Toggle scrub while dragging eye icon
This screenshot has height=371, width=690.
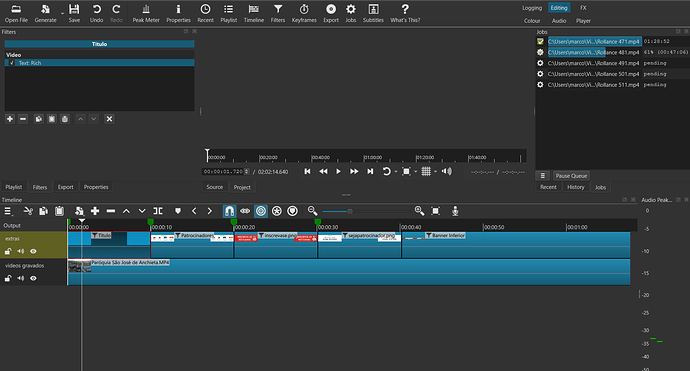[x=245, y=211]
